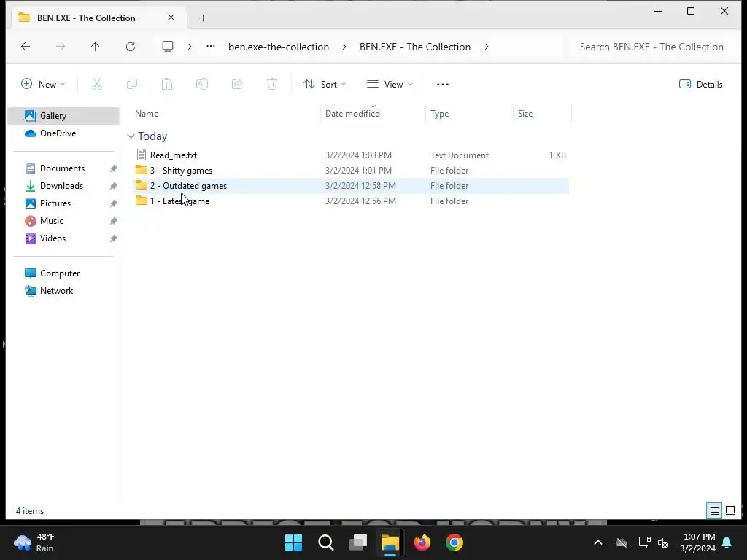Click the Share icon in toolbar

coord(237,85)
